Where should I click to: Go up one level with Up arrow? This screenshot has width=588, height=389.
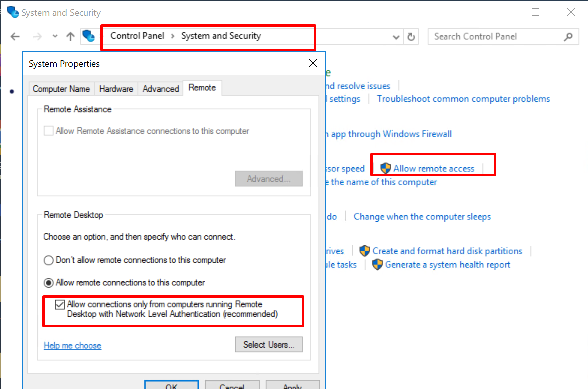point(70,36)
